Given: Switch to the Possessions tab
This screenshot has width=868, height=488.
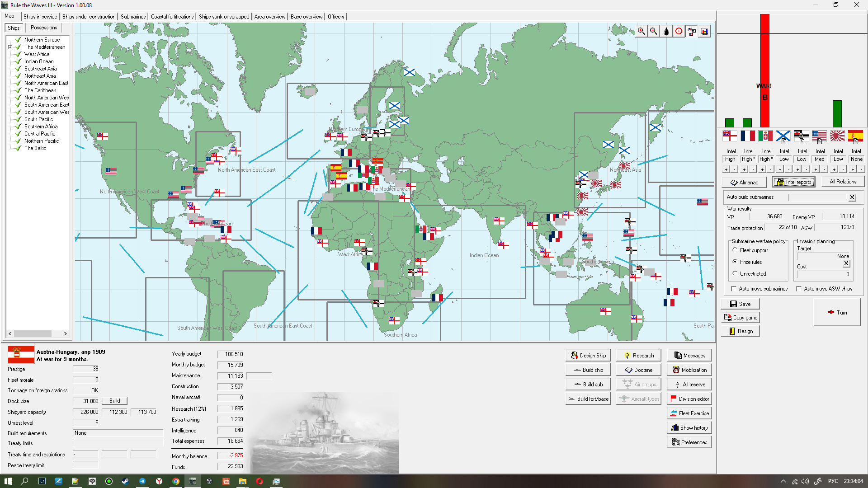Looking at the screenshot, I should coord(44,28).
